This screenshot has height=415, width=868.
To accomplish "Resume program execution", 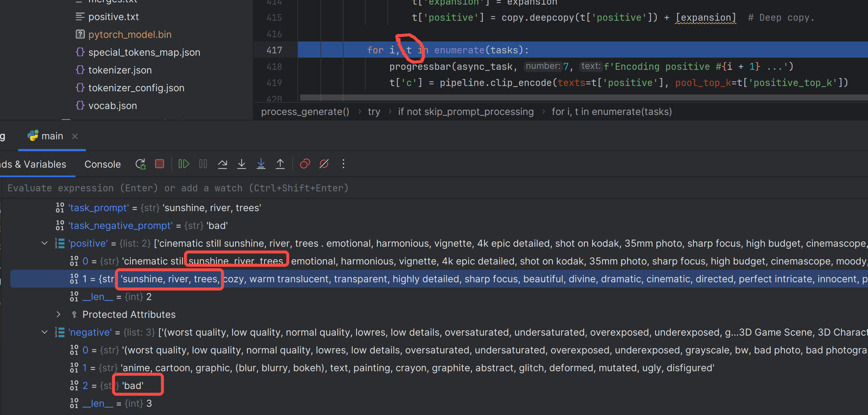I will [184, 164].
